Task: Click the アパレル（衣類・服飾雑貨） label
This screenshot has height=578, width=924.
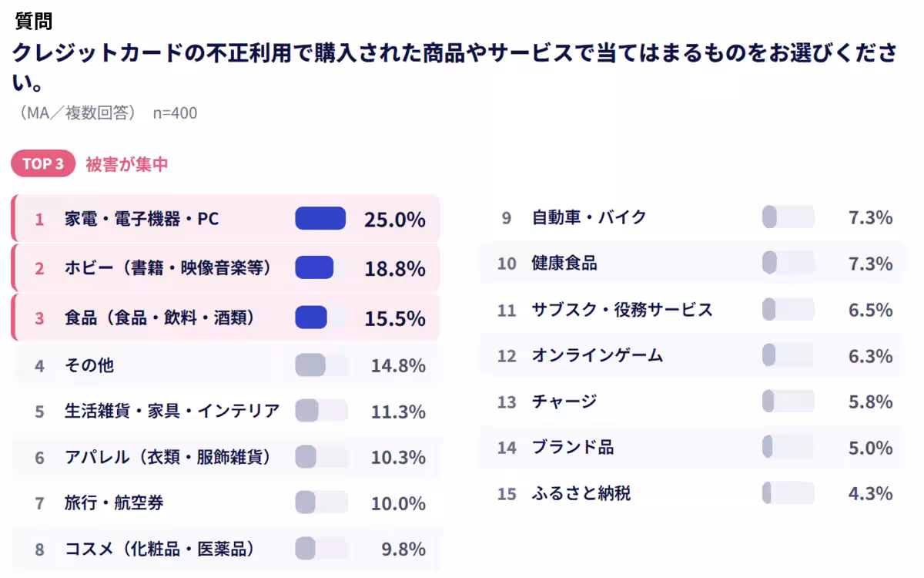Action: pos(169,457)
